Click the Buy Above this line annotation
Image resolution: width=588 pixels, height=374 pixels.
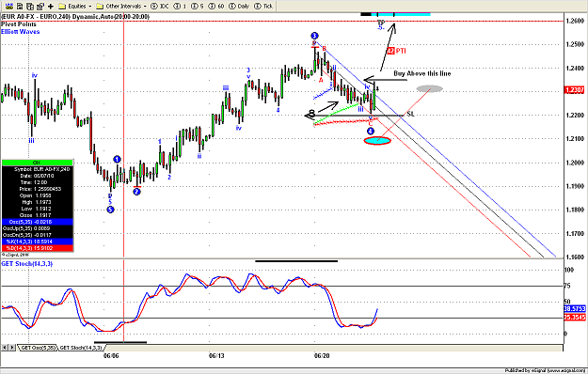coord(422,73)
